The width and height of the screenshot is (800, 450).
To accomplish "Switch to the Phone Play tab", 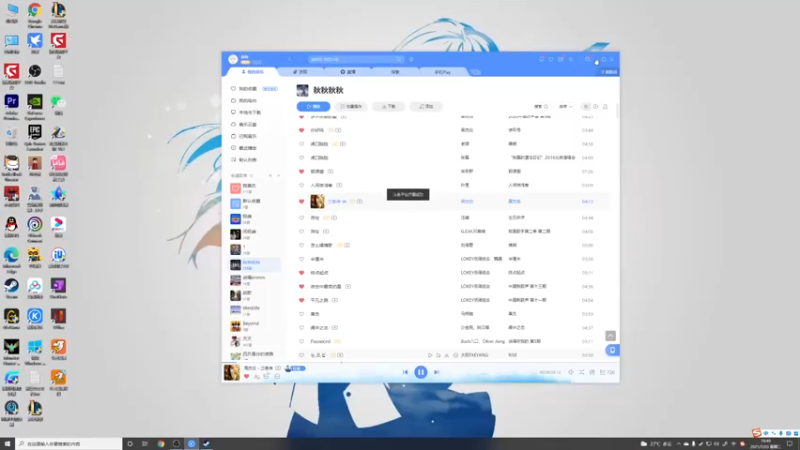I will pos(442,72).
